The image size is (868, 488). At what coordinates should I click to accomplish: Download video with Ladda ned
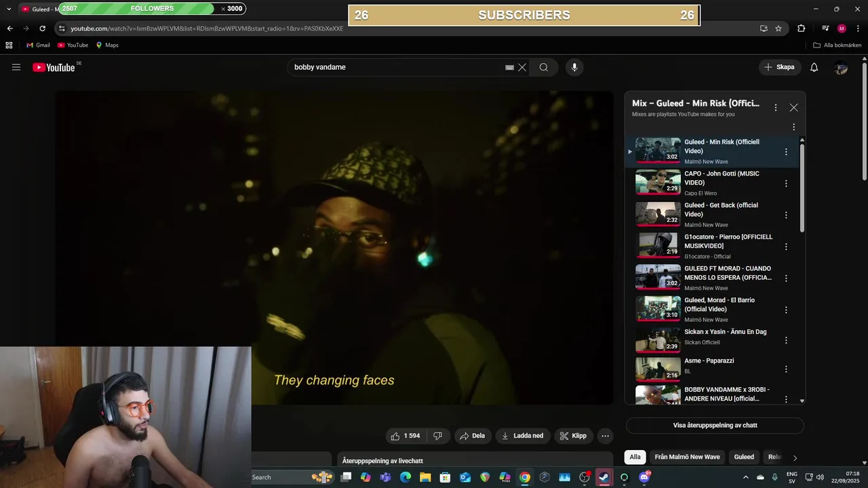522,436
